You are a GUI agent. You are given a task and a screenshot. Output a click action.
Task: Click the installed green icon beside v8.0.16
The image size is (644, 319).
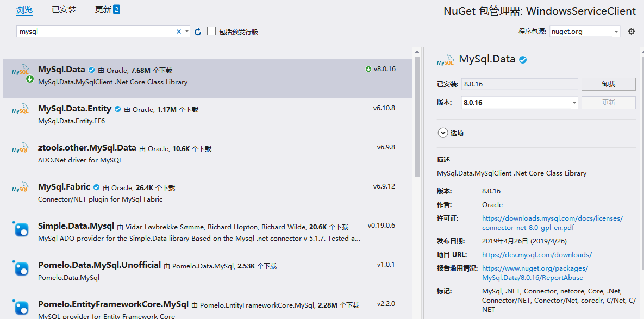point(368,69)
